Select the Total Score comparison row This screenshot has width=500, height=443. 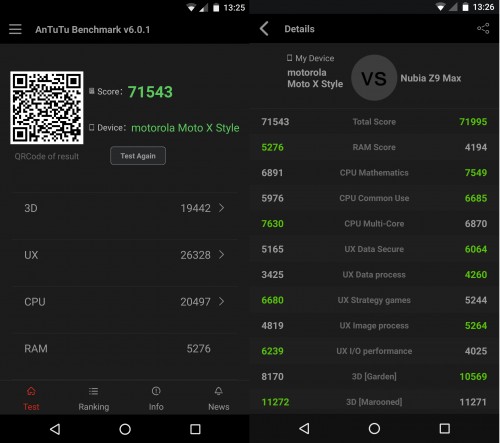pos(374,122)
